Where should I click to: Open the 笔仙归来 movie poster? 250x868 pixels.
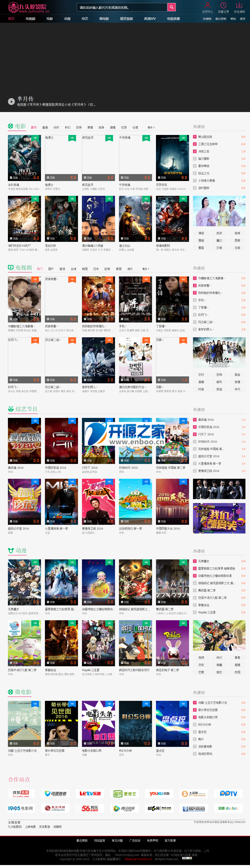(x=61, y=219)
